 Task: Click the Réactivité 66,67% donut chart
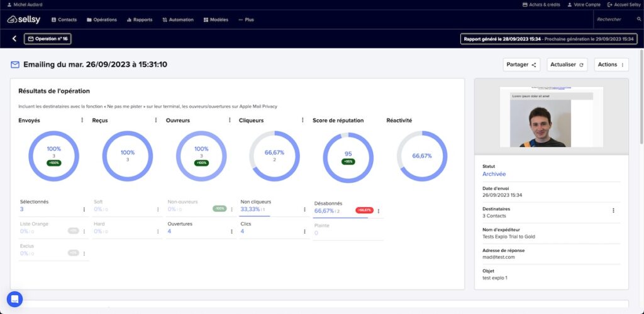click(x=422, y=156)
